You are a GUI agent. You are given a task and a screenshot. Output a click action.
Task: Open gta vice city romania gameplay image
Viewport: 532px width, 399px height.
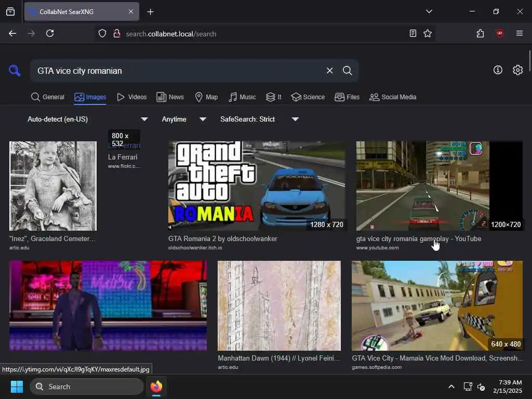tap(440, 186)
